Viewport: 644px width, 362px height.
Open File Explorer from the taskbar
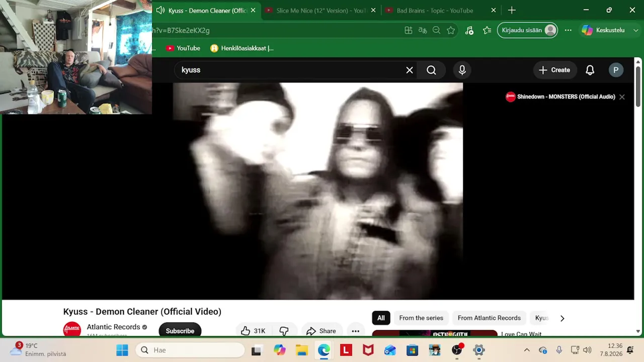(x=301, y=350)
